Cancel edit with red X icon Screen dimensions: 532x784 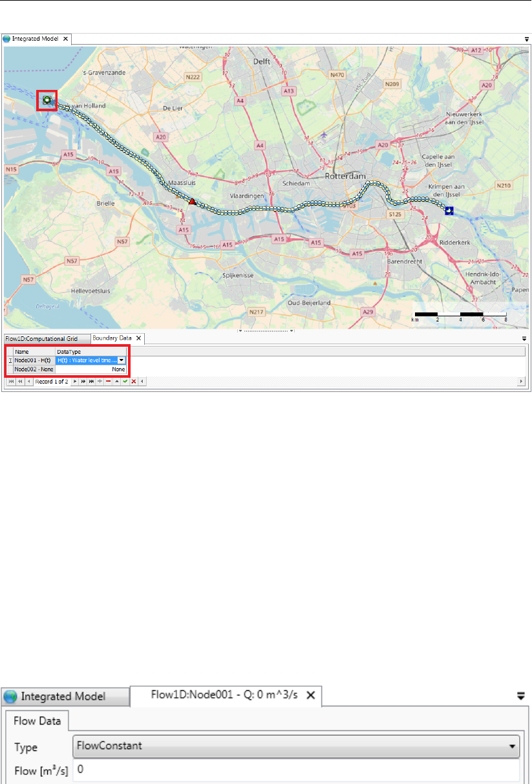coord(134,382)
